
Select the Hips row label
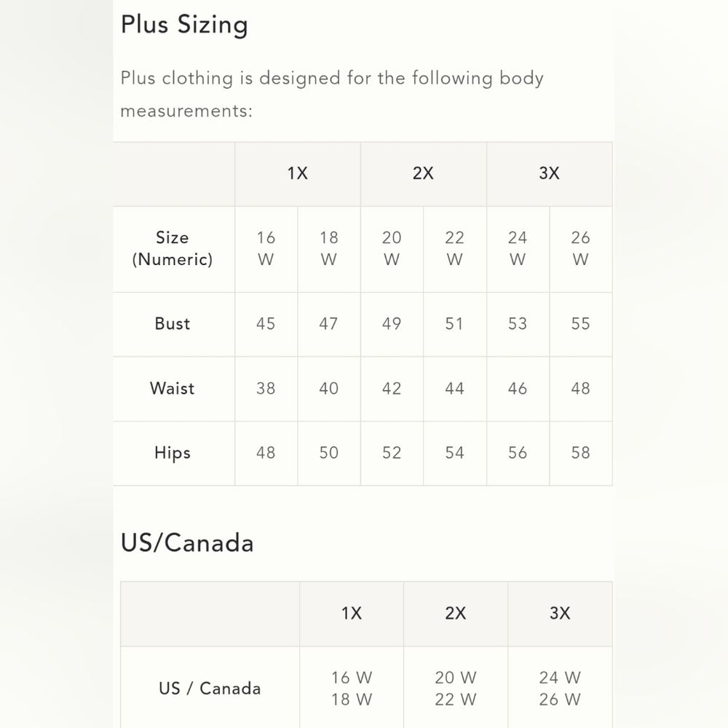pyautogui.click(x=173, y=453)
